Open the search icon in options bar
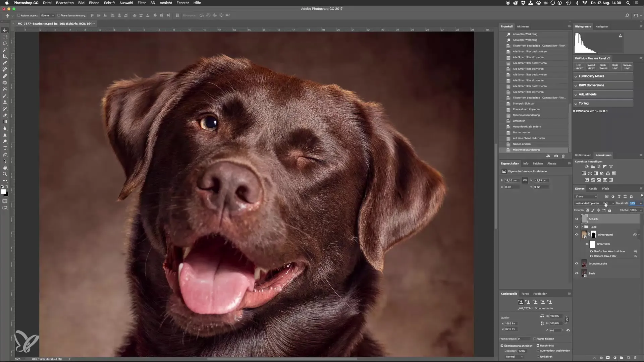 point(627,15)
